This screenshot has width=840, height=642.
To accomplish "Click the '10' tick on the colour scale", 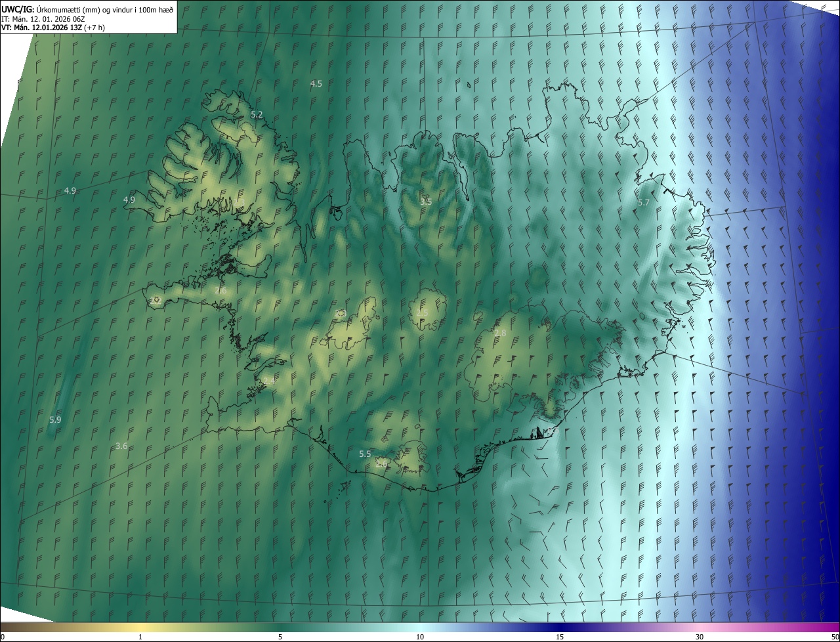I will [420, 637].
